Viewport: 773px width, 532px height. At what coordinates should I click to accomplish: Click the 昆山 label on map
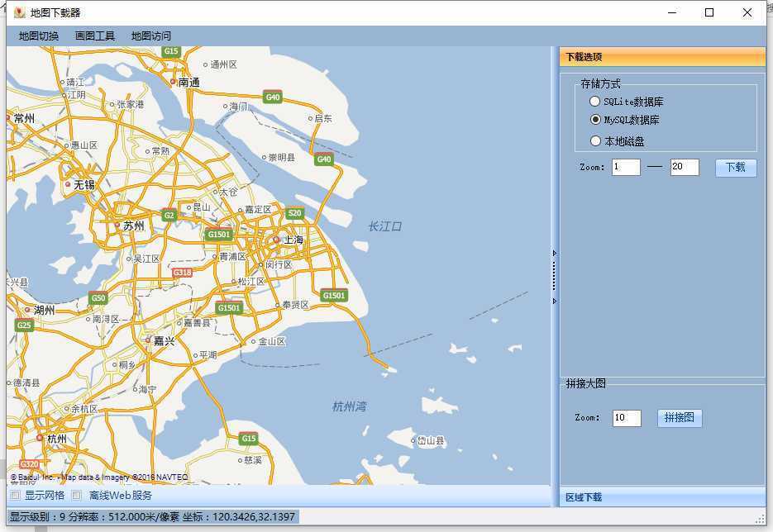tap(201, 207)
